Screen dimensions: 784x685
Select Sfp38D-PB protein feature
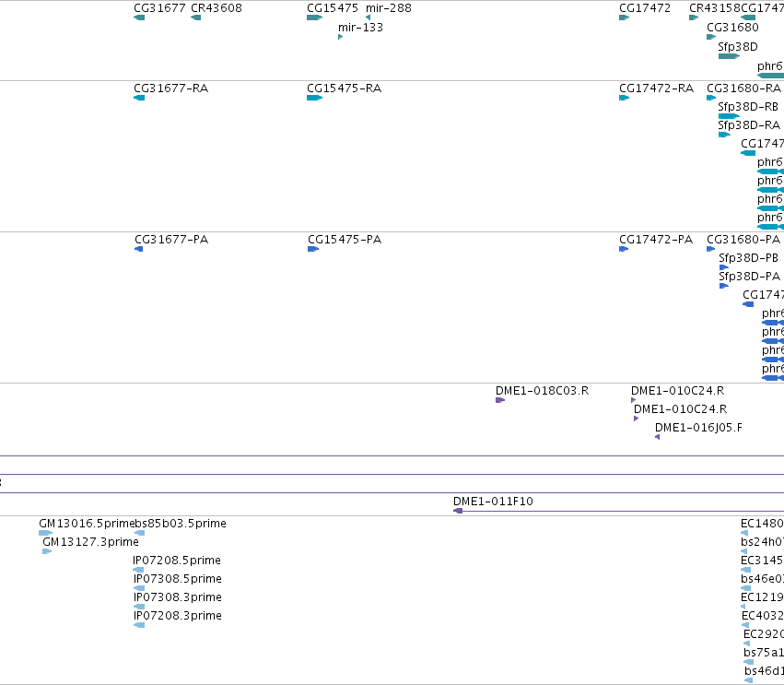pyautogui.click(x=723, y=267)
